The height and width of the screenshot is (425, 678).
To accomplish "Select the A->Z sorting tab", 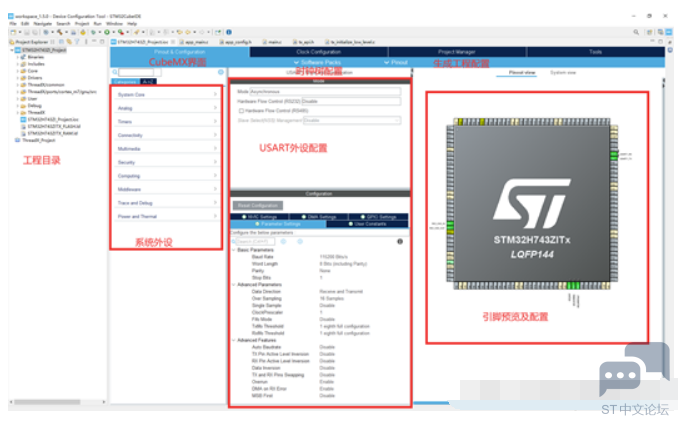I will pos(148,81).
